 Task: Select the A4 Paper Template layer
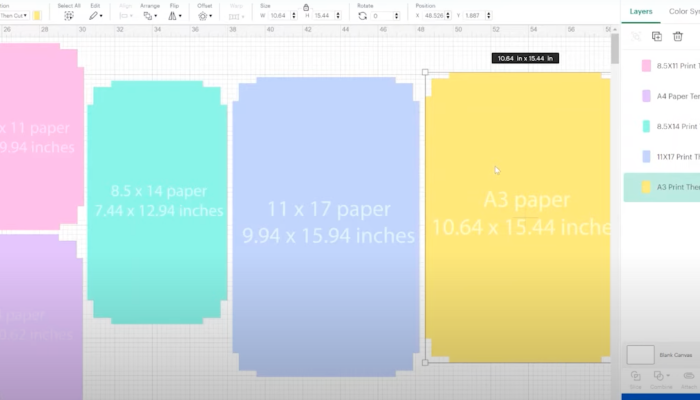point(662,96)
